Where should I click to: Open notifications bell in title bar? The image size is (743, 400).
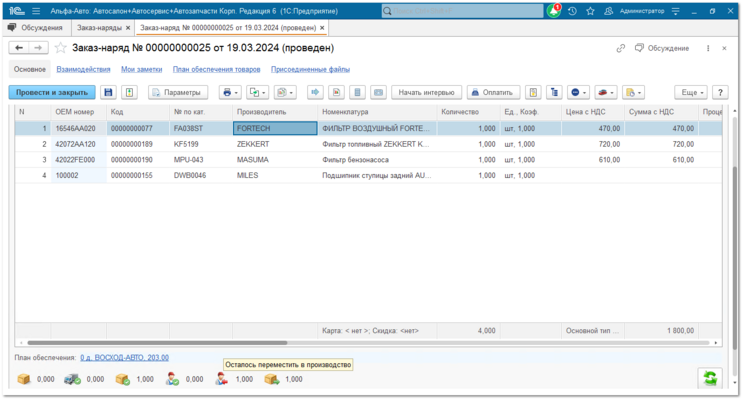(x=553, y=10)
